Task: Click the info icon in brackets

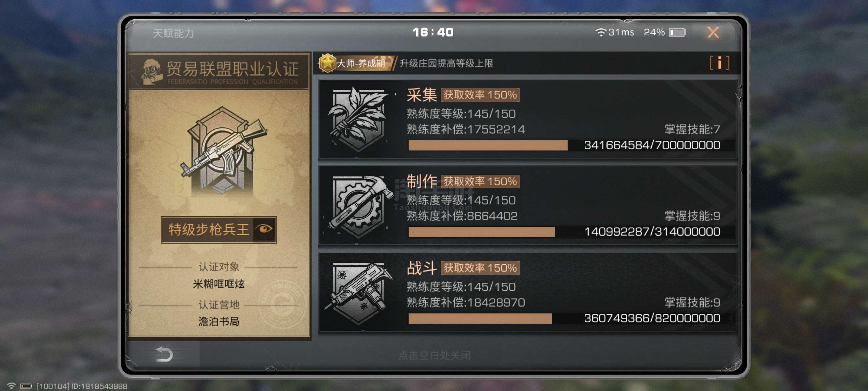Action: [720, 63]
